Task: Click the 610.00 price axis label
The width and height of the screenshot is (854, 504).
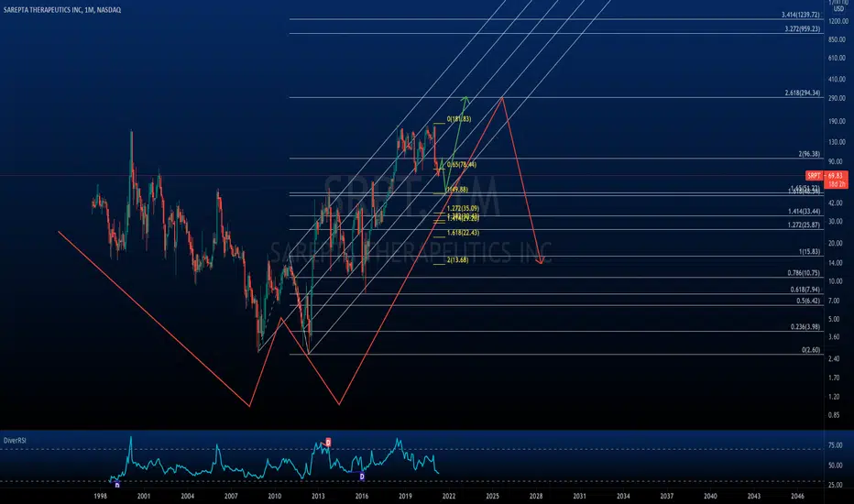Action: (x=838, y=59)
